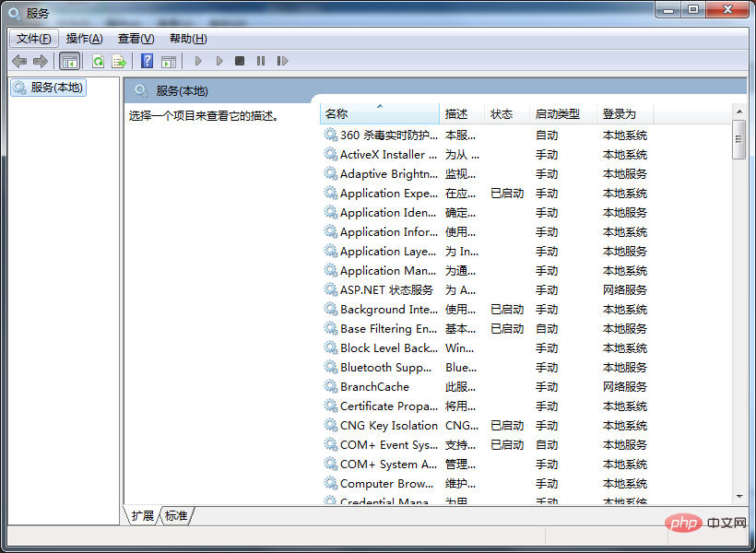The height and width of the screenshot is (553, 756).
Task: Click gear icon beside BranchCache
Action: click(330, 386)
